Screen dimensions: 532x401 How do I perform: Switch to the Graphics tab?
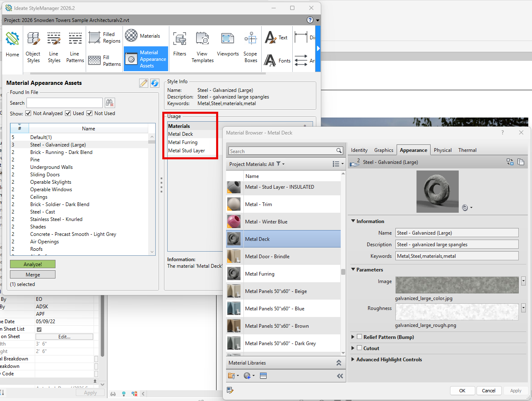click(384, 150)
